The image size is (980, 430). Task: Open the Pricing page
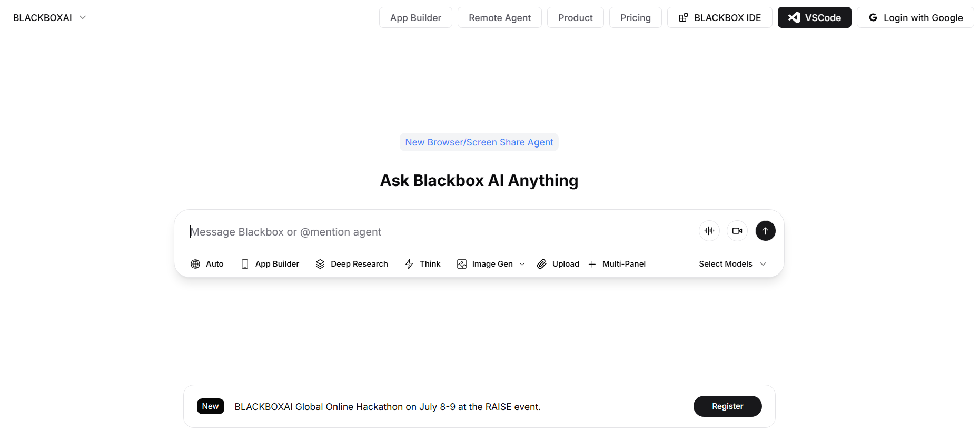[x=635, y=18]
